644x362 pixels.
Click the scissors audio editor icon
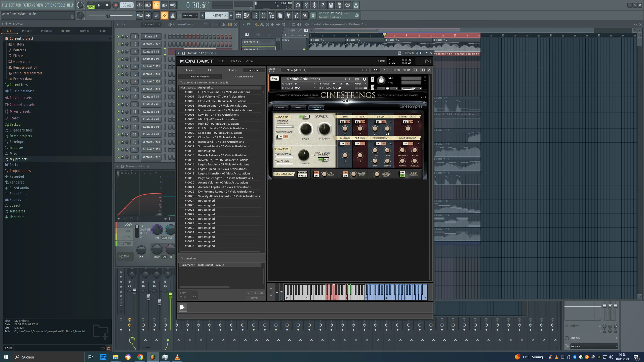click(x=306, y=5)
